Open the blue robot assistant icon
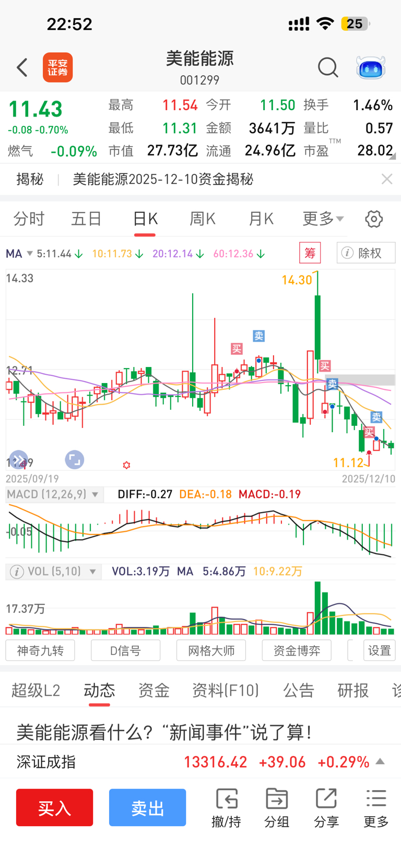The height and width of the screenshot is (868, 401). coord(371,68)
